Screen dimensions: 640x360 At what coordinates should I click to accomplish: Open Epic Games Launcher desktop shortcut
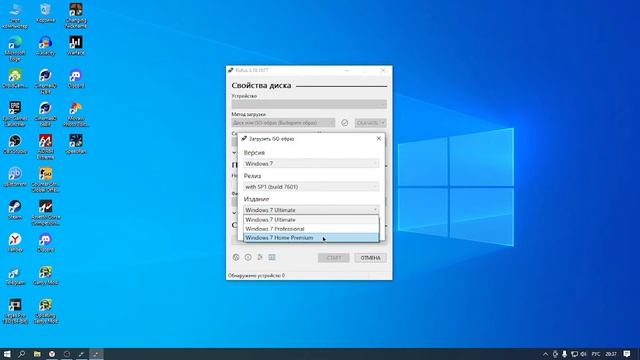15,113
